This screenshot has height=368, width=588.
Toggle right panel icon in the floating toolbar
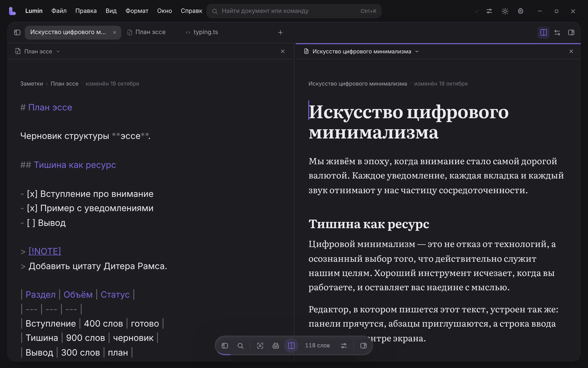click(x=364, y=346)
